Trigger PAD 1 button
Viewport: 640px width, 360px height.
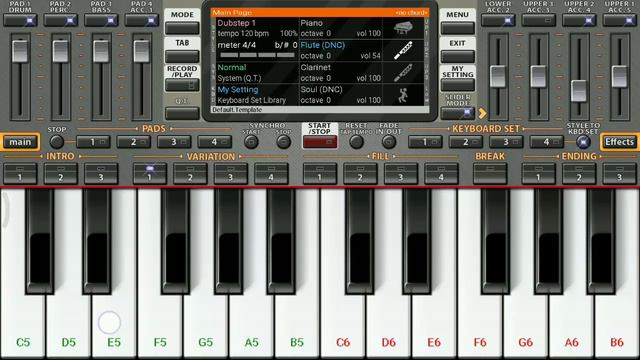coord(93,142)
